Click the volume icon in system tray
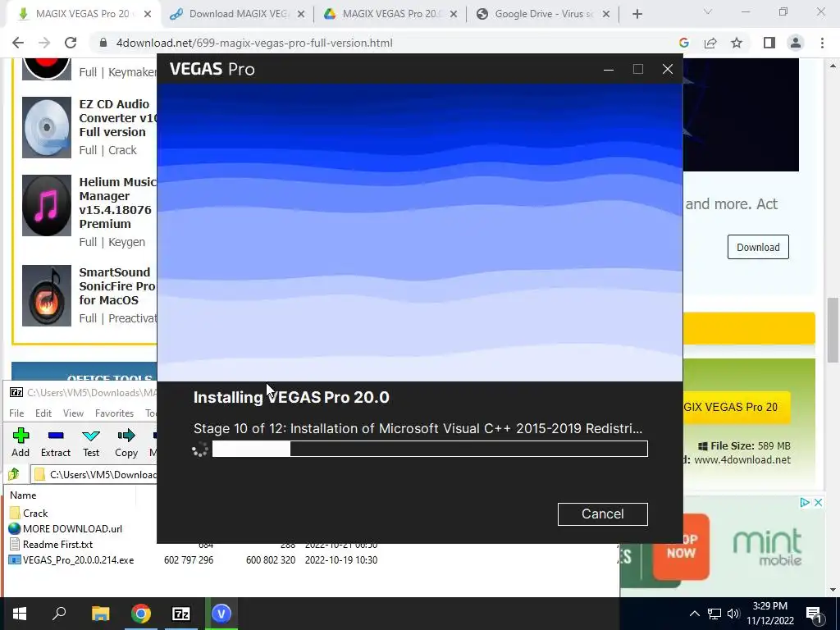The image size is (840, 630). coord(733,614)
